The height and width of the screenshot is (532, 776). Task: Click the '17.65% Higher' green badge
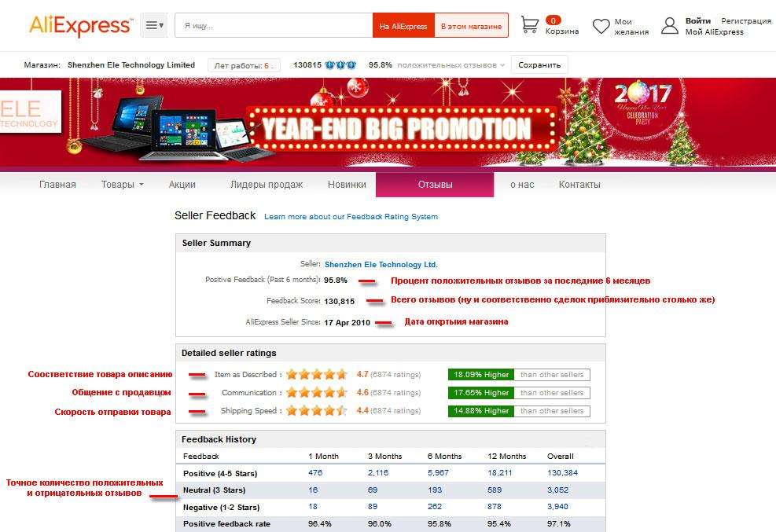(481, 393)
